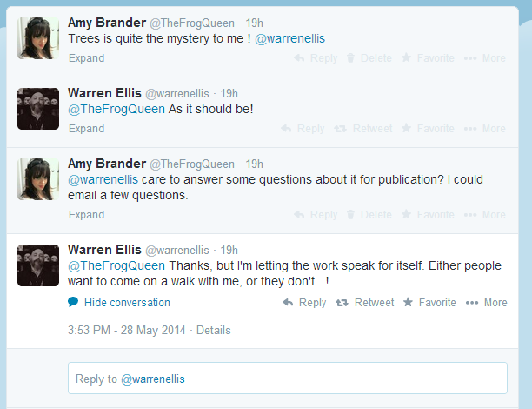Image resolution: width=532 pixels, height=409 pixels.
Task: Expand Warren Ellis's "As it should be!" tweet
Action: pos(87,129)
